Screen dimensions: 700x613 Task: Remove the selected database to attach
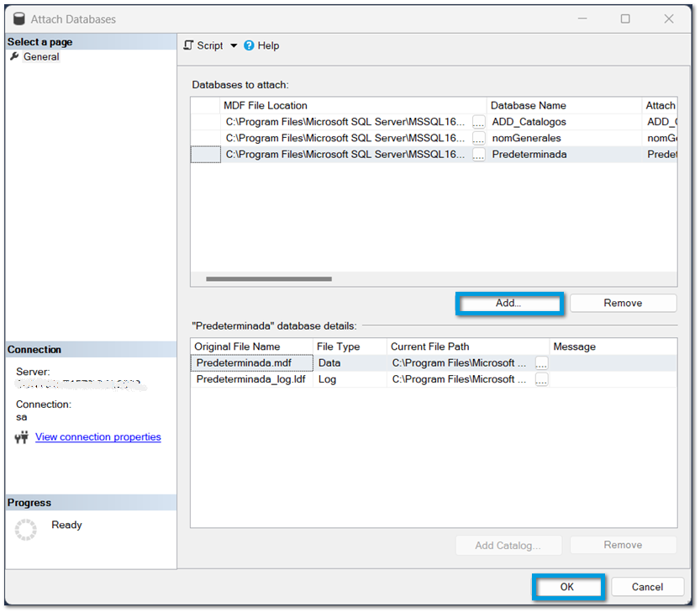click(623, 304)
